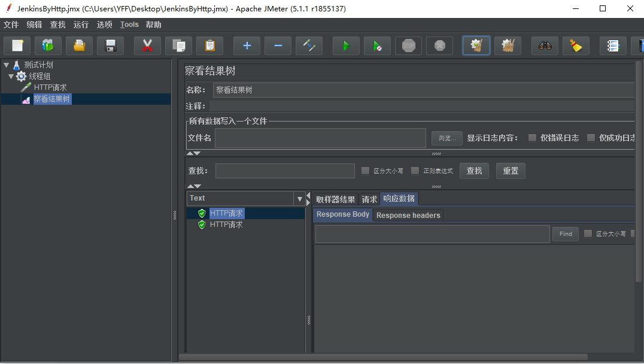Open the 帮助 menu

click(x=154, y=25)
